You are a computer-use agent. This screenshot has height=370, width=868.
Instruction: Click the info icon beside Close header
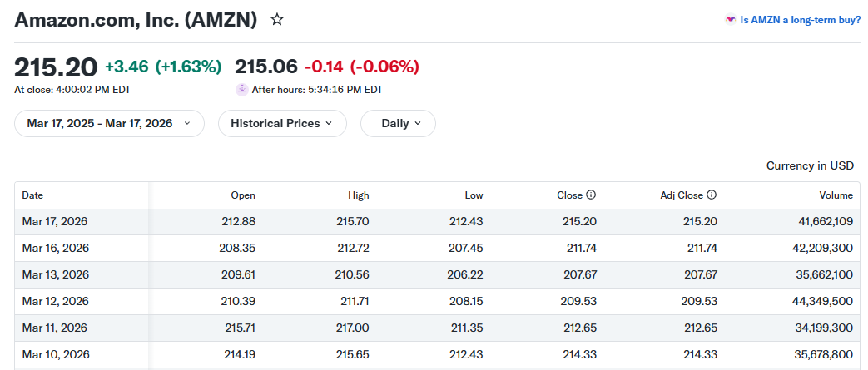[x=591, y=195]
